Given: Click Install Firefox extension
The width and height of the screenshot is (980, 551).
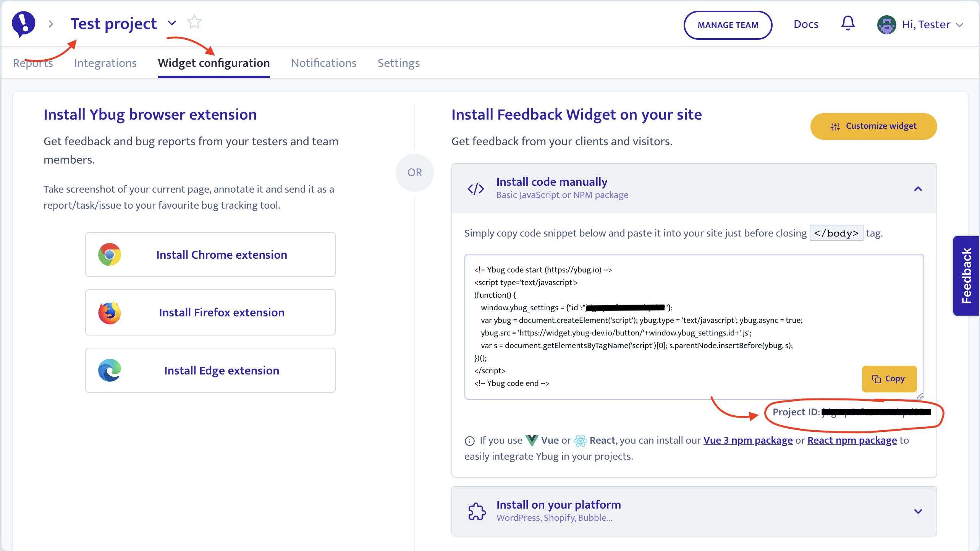Looking at the screenshot, I should [x=210, y=313].
